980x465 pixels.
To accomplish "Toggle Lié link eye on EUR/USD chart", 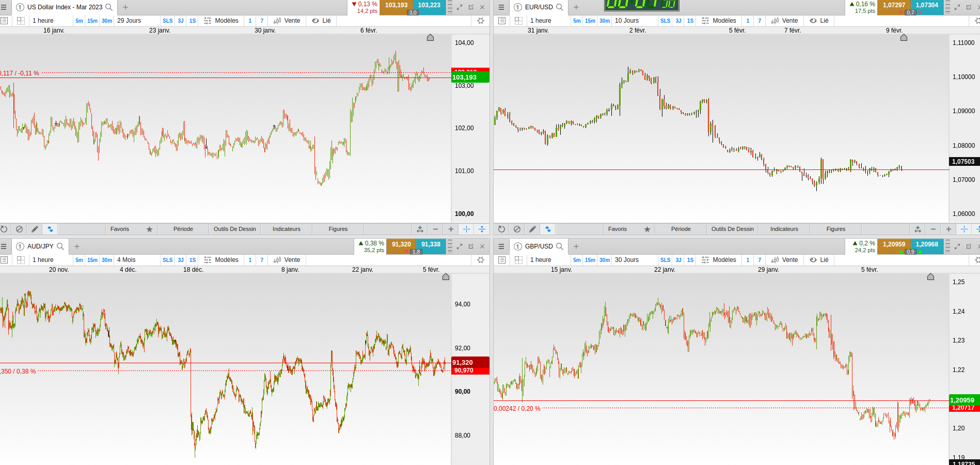I will pos(819,21).
